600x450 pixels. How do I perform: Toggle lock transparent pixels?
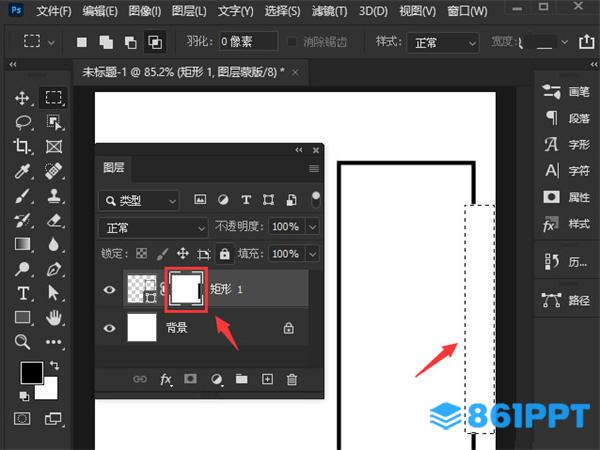[142, 253]
